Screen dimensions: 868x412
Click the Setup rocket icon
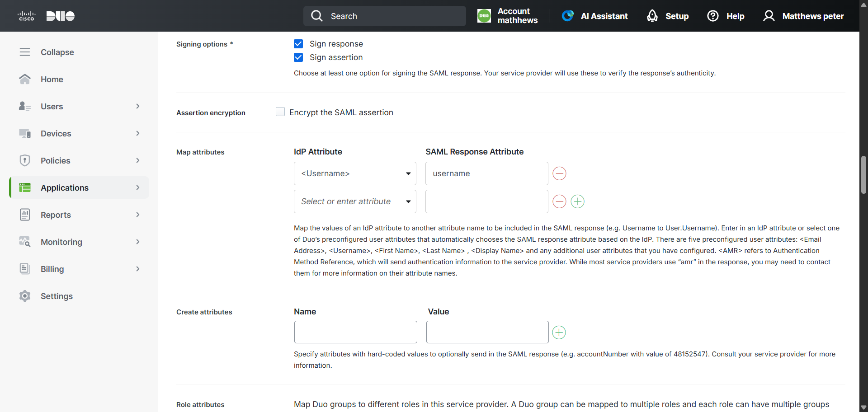pyautogui.click(x=652, y=16)
